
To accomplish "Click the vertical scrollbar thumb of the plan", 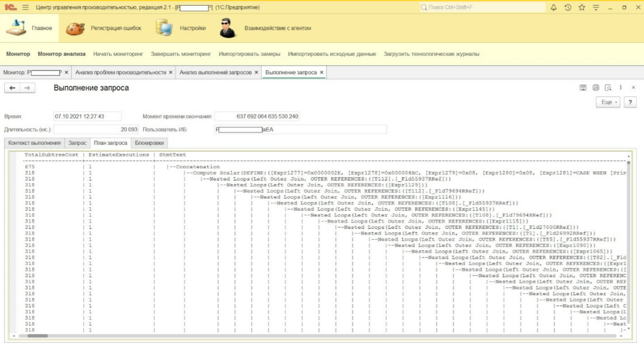I will [x=629, y=163].
